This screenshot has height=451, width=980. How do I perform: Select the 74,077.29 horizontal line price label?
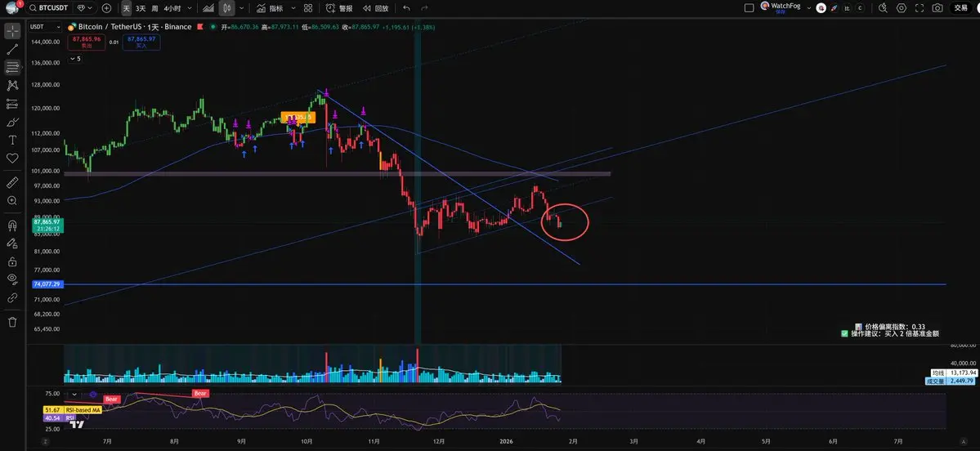coord(48,284)
